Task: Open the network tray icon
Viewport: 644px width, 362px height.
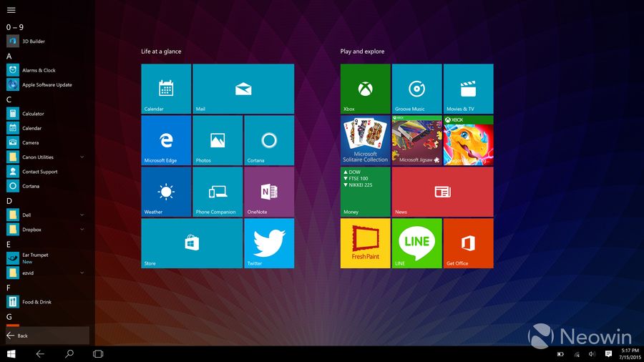Action: pos(577,354)
